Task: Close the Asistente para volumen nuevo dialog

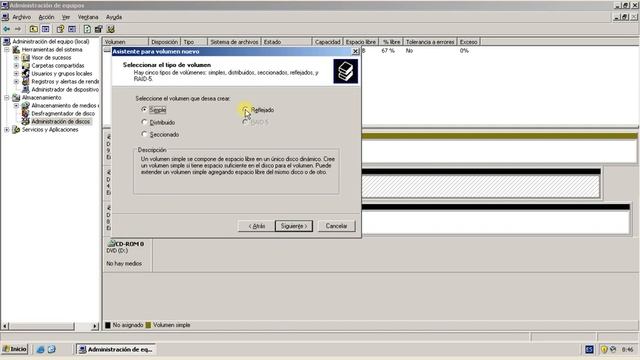Action: [x=355, y=51]
